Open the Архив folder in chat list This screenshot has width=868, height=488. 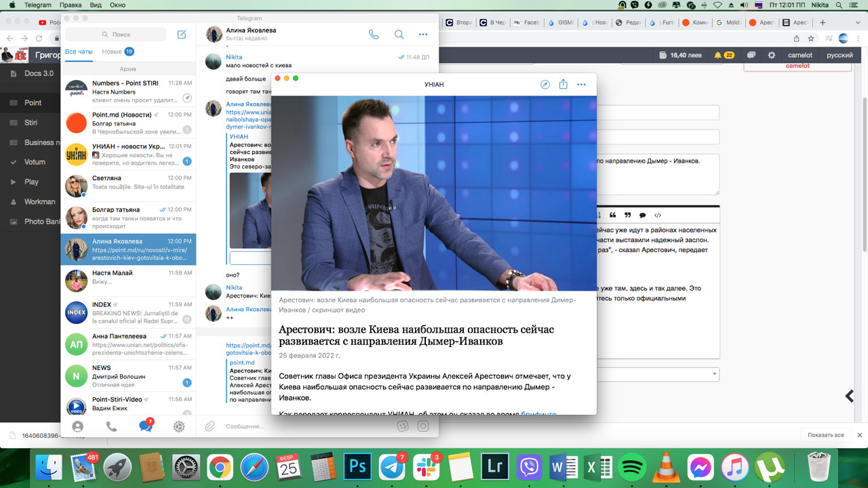[x=128, y=68]
